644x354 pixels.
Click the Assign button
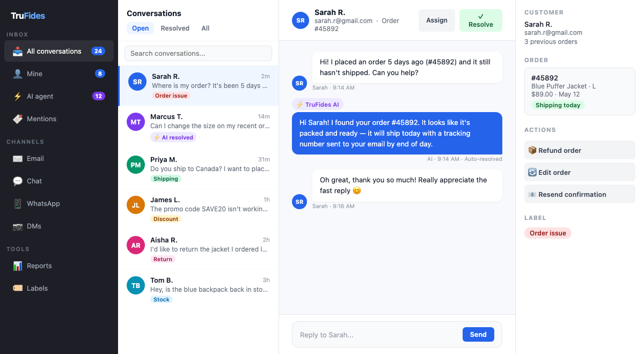click(436, 20)
